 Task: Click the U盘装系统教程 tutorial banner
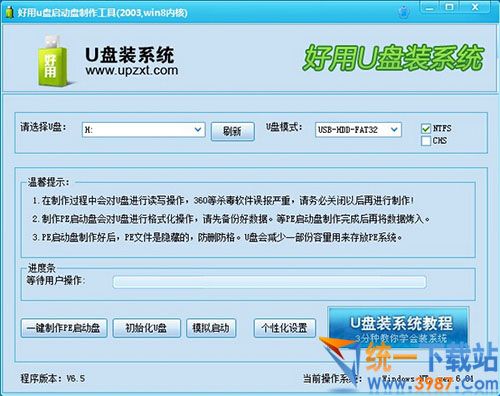click(399, 327)
